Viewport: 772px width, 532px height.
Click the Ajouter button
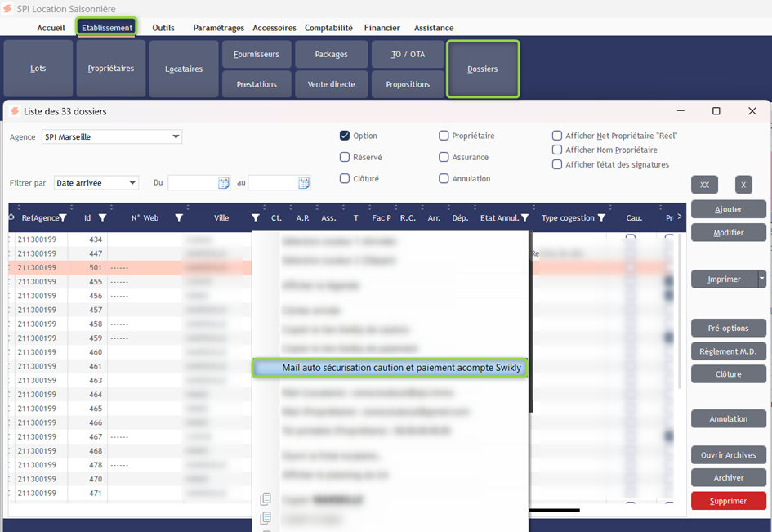728,210
